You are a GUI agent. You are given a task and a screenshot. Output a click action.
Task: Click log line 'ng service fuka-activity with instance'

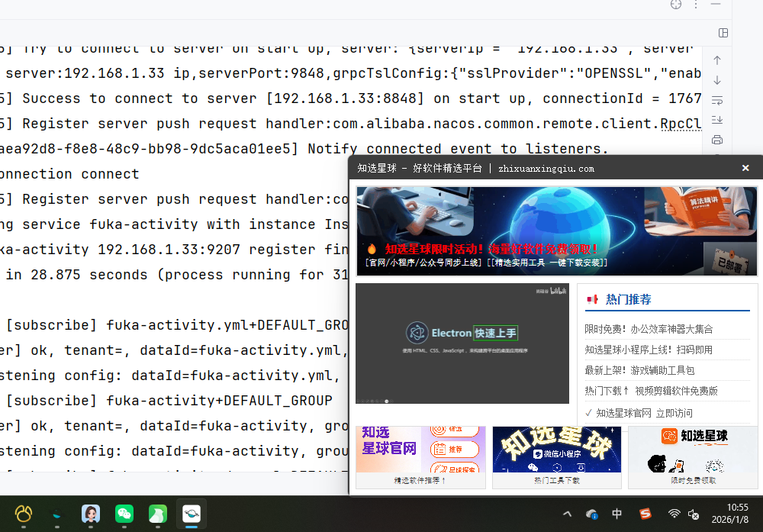click(x=174, y=224)
